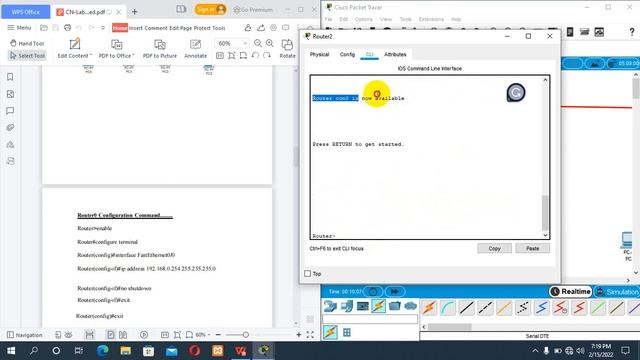Open File Explorer from taskbar
This screenshot has width=640, height=360.
(x=126, y=351)
